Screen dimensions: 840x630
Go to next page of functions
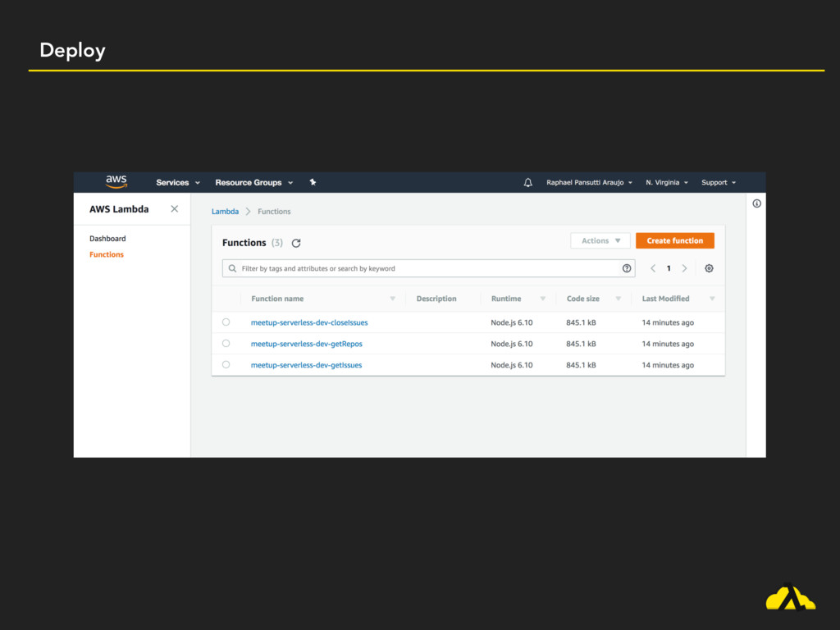(684, 268)
